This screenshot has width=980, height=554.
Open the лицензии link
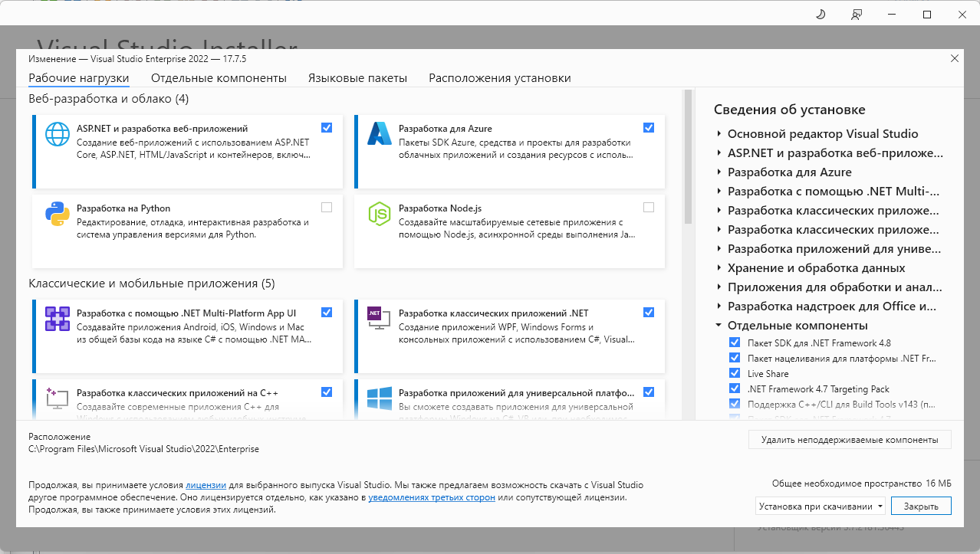(206, 485)
